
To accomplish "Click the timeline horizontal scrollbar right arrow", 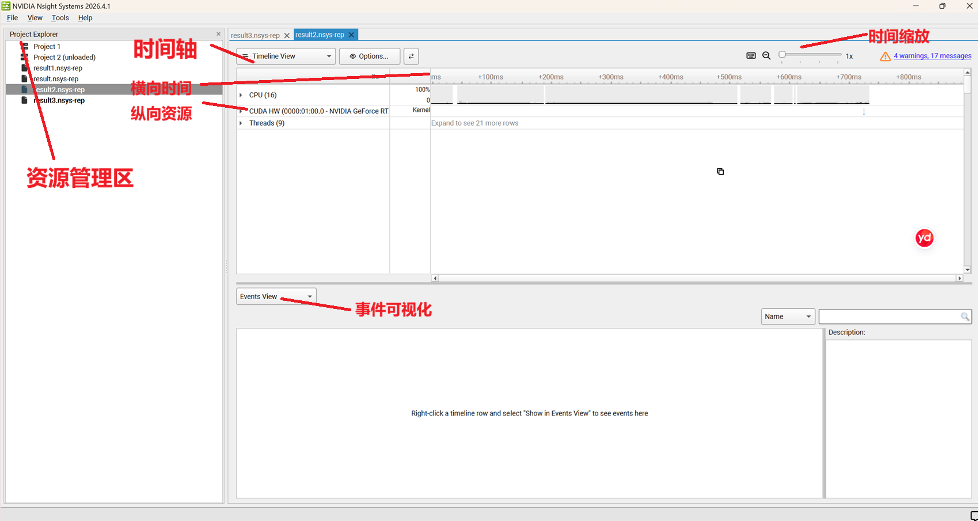I will (959, 278).
